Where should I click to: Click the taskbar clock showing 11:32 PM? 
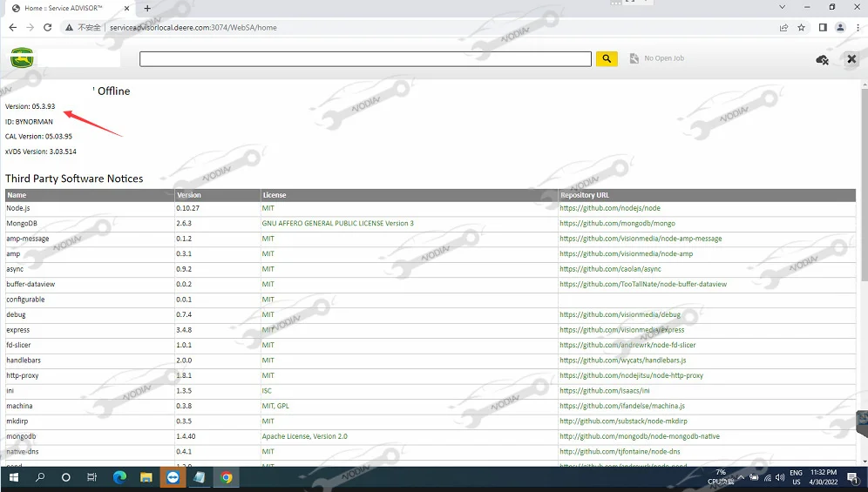[824, 477]
